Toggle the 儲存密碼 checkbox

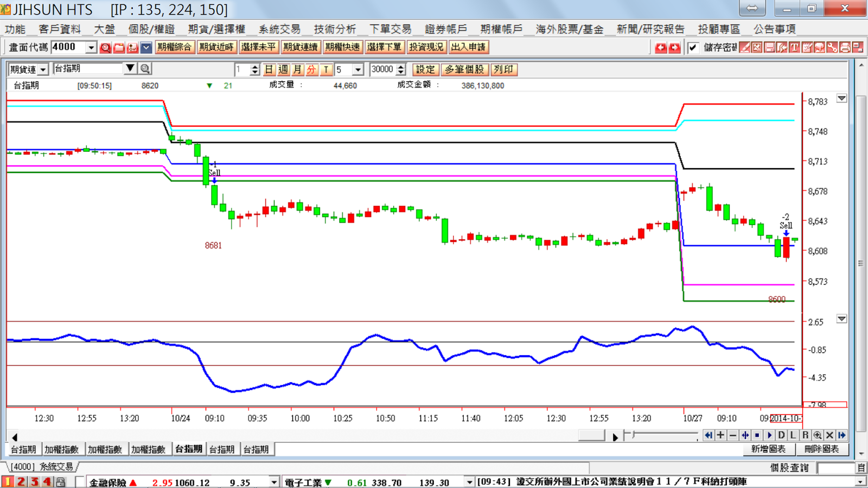(x=693, y=48)
